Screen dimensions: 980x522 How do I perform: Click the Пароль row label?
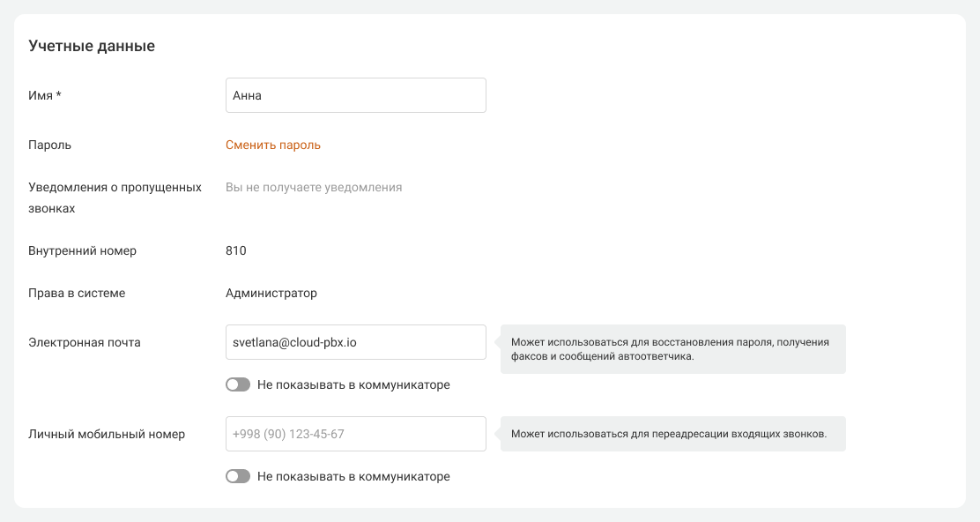coord(50,145)
